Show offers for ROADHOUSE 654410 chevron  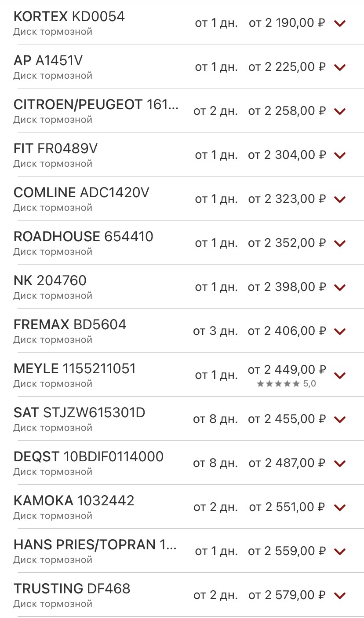340,243
